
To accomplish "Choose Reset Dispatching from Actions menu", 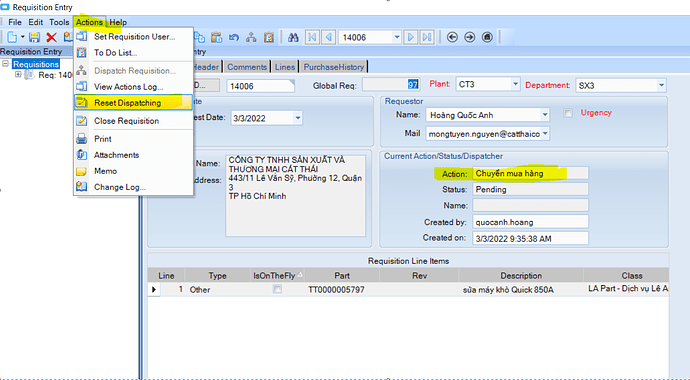I will (134, 103).
